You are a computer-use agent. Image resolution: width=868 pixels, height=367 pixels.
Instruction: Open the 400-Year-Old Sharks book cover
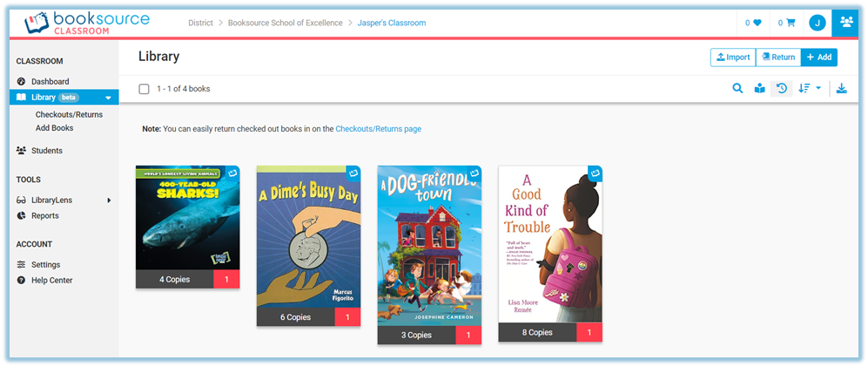point(188,218)
